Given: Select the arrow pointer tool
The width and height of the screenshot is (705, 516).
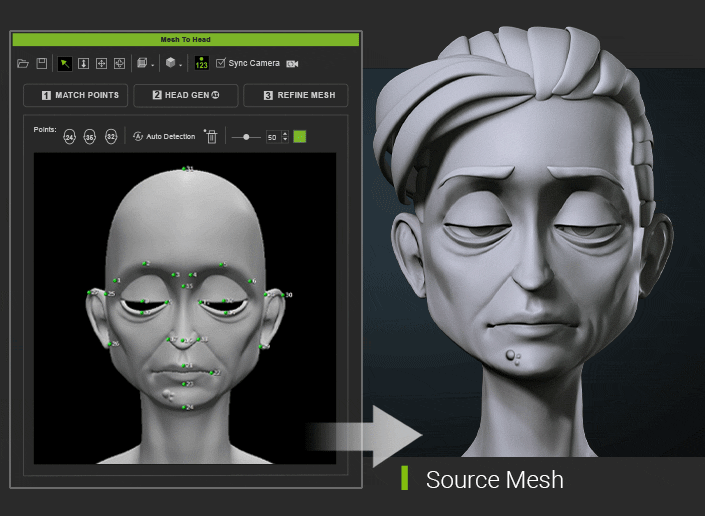Looking at the screenshot, I should coord(65,63).
